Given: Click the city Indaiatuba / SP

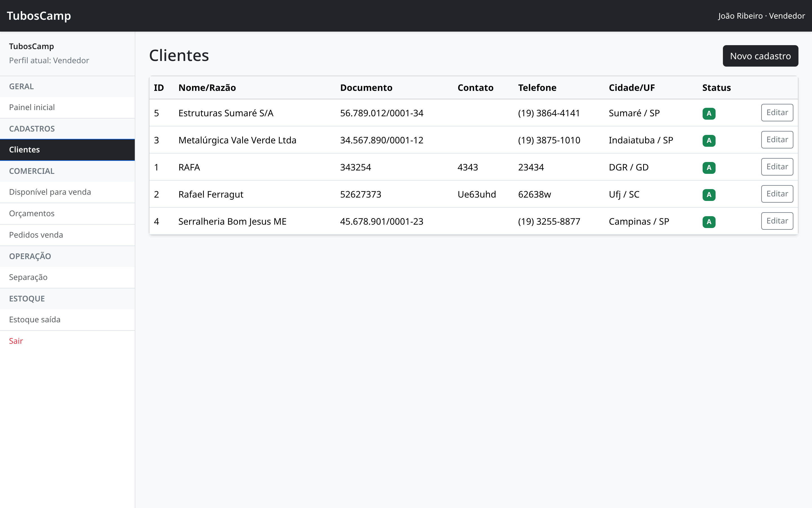Looking at the screenshot, I should point(641,141).
